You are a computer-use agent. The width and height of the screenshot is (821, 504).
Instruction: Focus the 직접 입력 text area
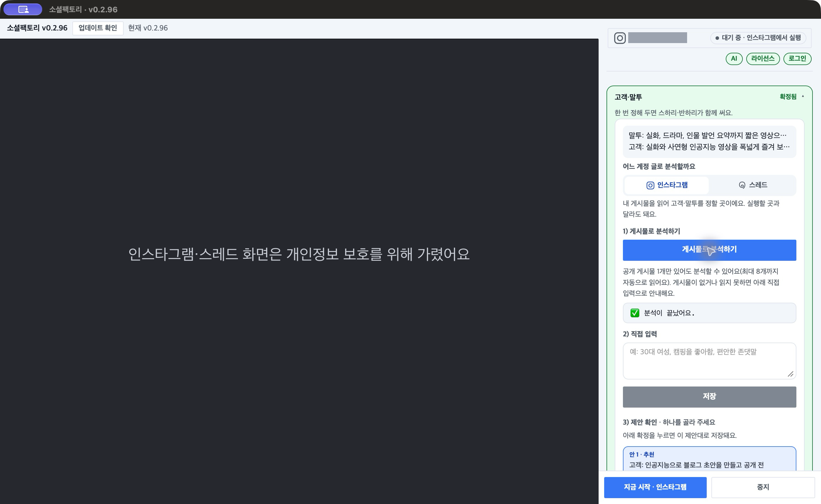[709, 361]
